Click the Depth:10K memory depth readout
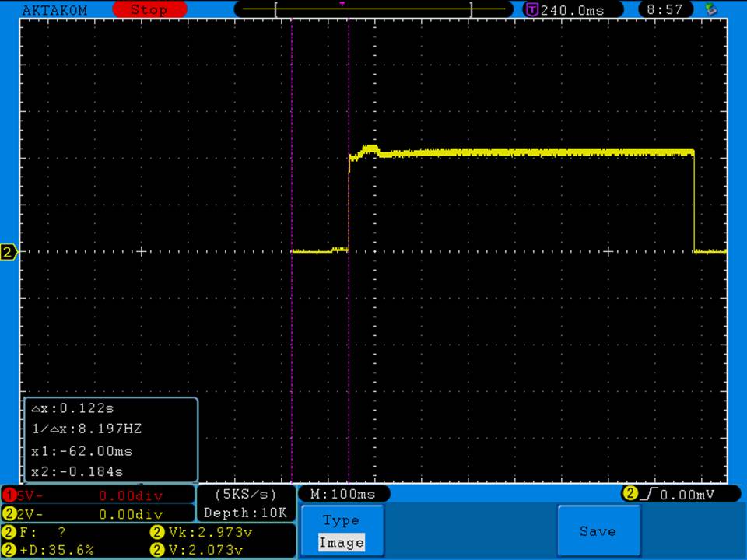 click(245, 513)
